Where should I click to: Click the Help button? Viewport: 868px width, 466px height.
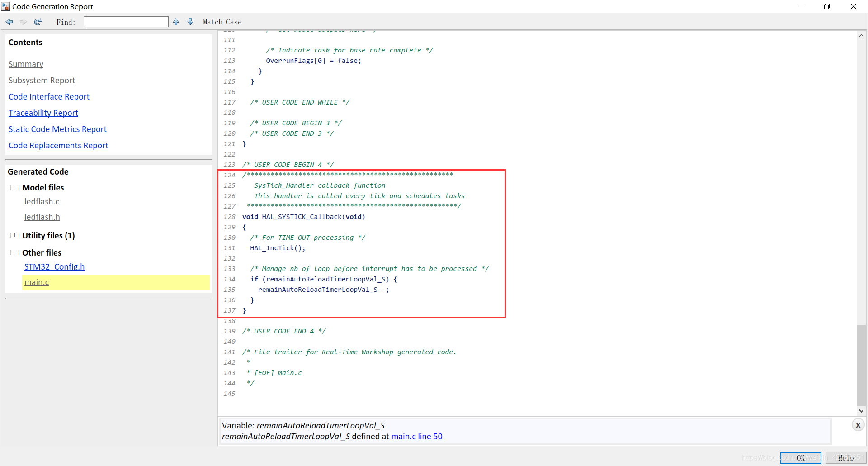pos(845,458)
